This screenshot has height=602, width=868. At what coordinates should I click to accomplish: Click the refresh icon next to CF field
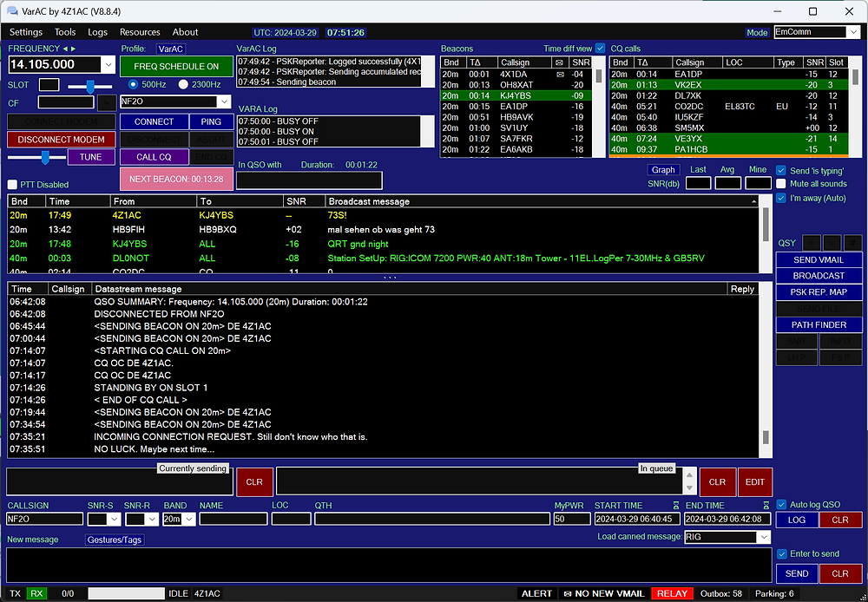106,102
